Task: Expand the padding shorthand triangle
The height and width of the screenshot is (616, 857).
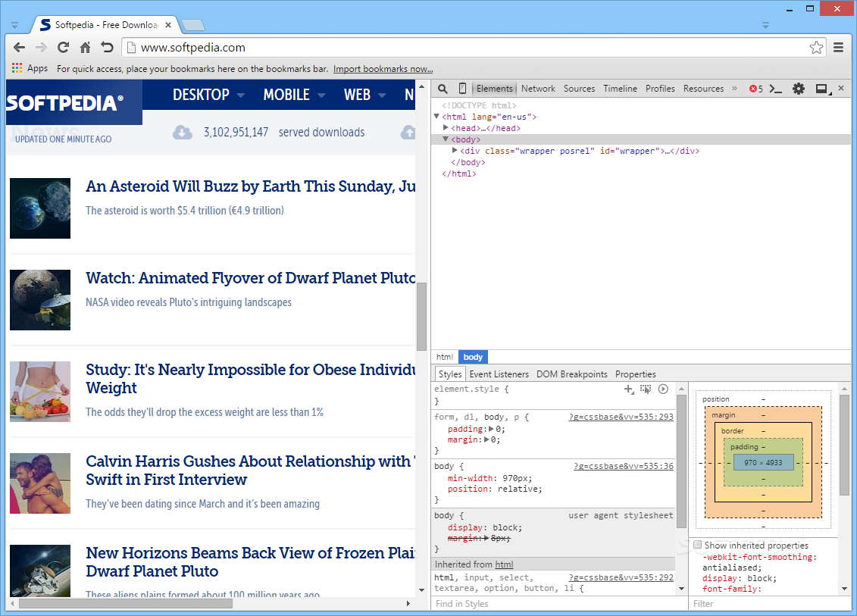Action: pyautogui.click(x=491, y=429)
